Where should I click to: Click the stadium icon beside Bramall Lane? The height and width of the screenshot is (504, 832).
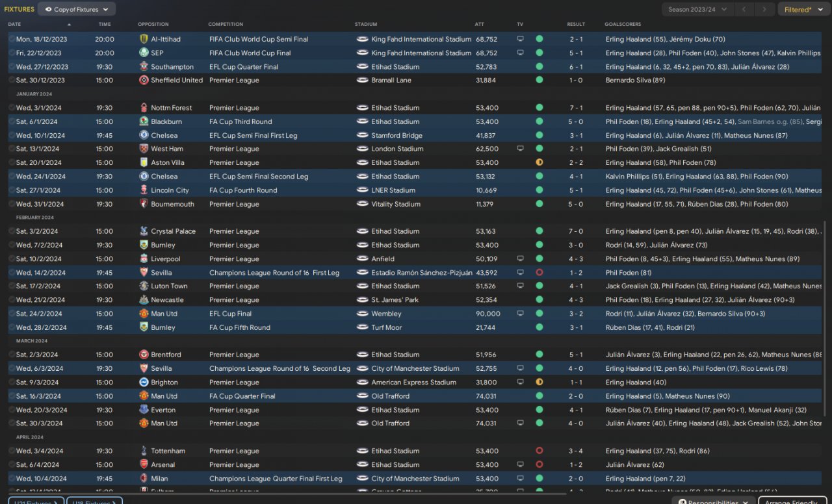click(x=362, y=80)
